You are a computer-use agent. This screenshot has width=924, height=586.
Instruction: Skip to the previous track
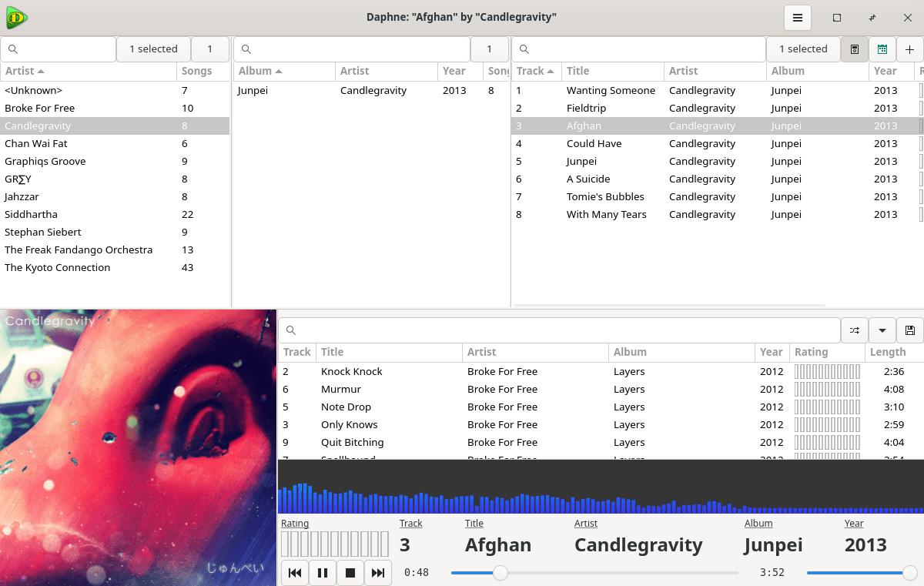pyautogui.click(x=295, y=573)
